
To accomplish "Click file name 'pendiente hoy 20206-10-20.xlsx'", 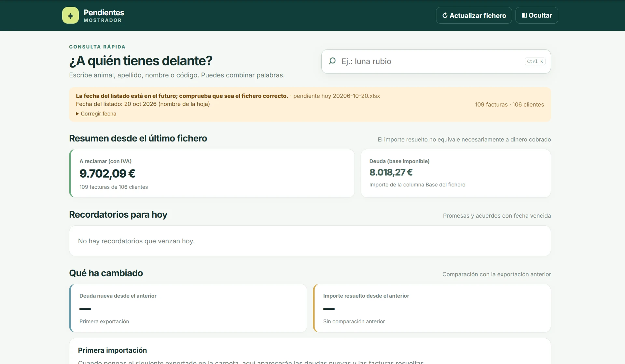I will click(x=336, y=96).
